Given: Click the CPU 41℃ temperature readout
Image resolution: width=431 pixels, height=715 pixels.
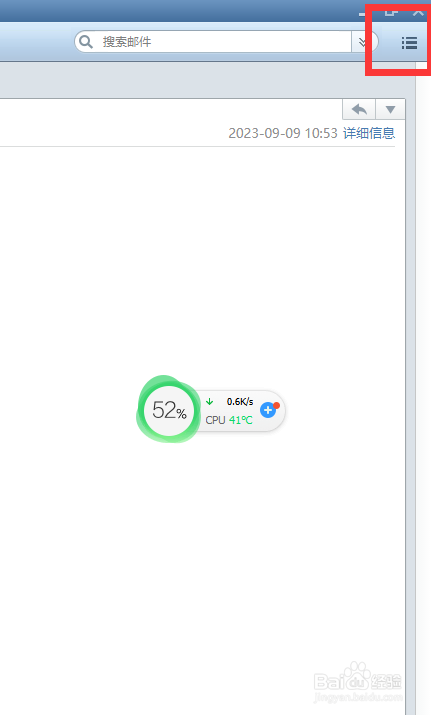Looking at the screenshot, I should pos(229,420).
